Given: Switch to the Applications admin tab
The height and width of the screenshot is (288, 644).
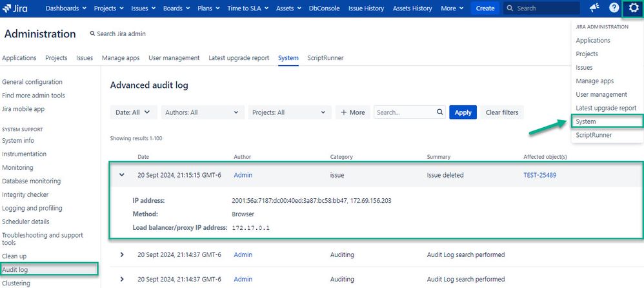Looking at the screenshot, I should tap(19, 58).
